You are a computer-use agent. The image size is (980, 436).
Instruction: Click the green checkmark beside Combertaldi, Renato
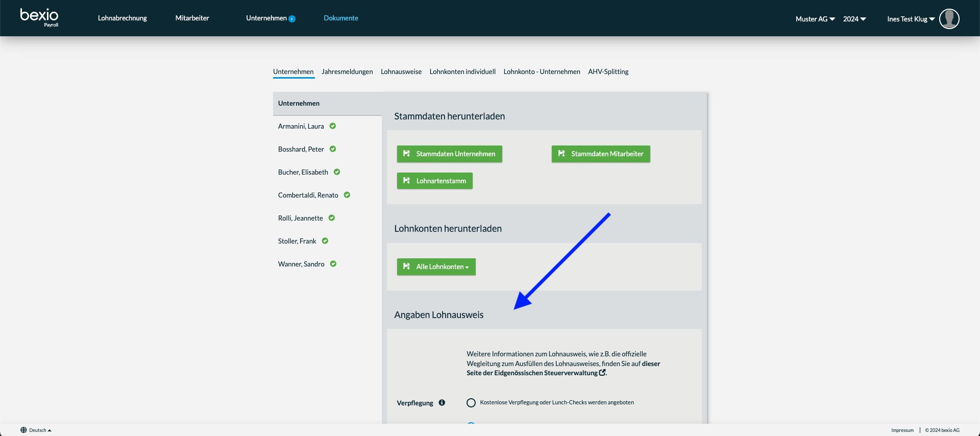coord(347,195)
